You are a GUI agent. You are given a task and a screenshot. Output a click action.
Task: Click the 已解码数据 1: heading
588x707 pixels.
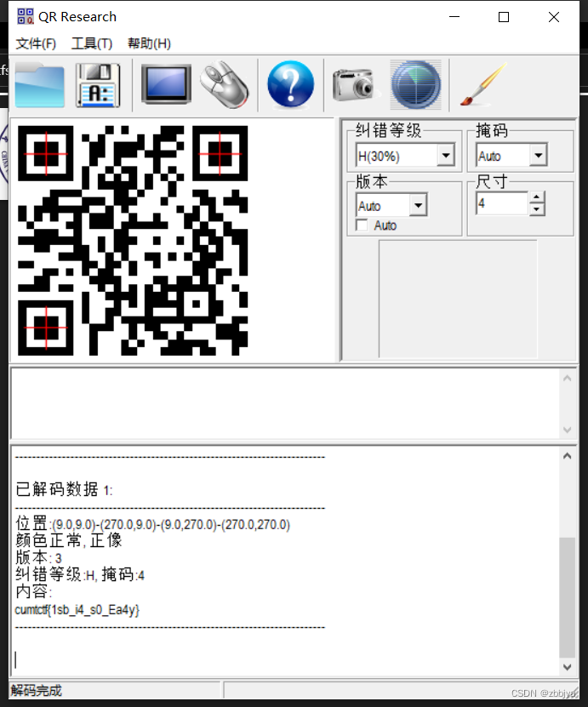pos(64,489)
